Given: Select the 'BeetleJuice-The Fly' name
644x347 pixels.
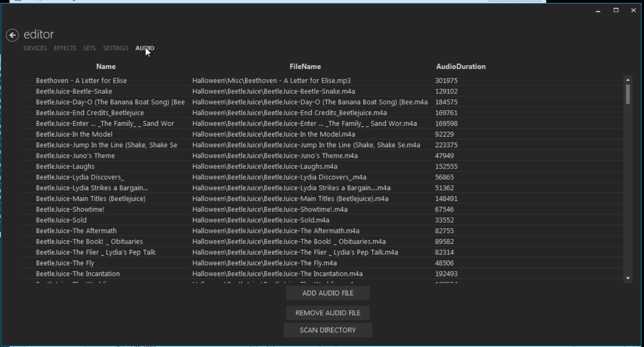Looking at the screenshot, I should click(65, 263).
